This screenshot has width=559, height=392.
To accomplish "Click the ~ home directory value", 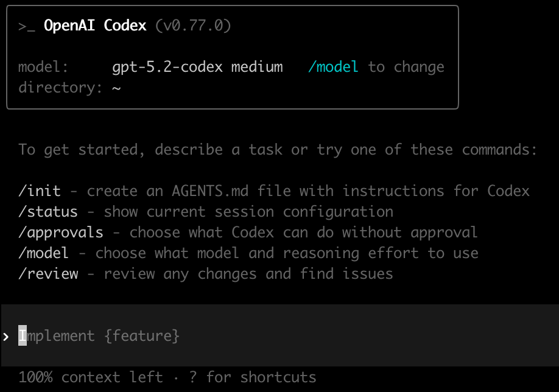I will tap(117, 88).
